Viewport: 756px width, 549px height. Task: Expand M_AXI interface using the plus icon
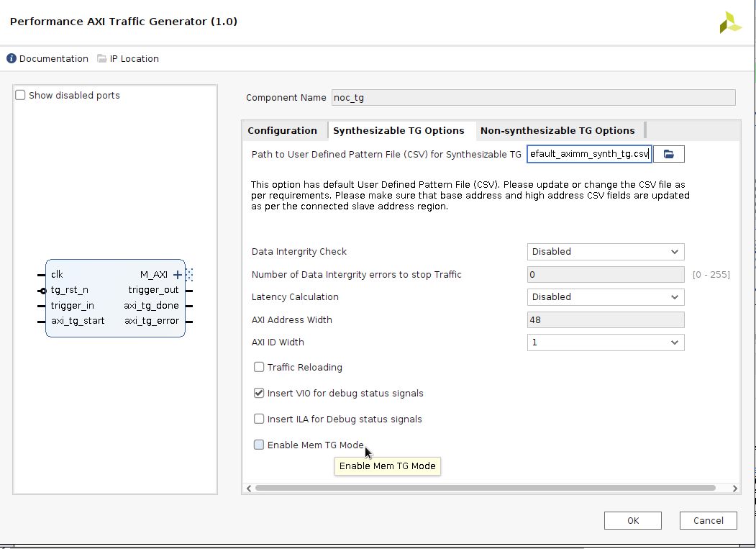[x=177, y=274]
